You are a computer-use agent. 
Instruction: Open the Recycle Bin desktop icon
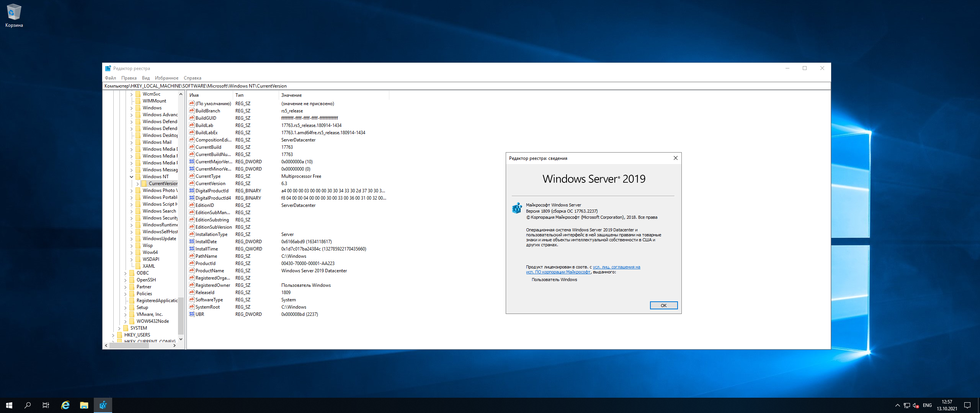14,16
